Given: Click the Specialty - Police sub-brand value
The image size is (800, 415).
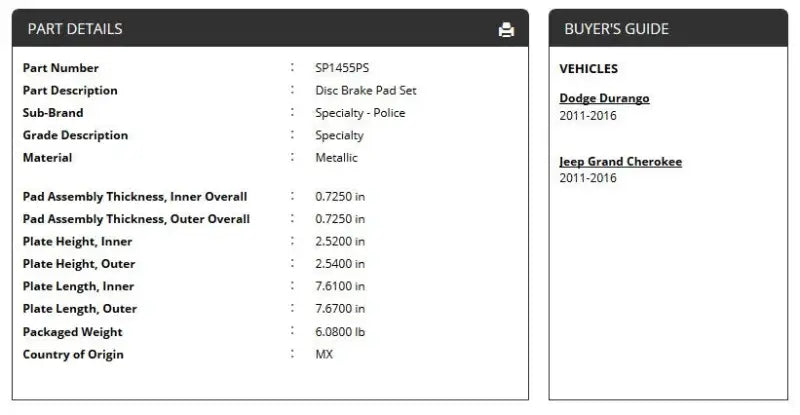Looking at the screenshot, I should (360, 113).
